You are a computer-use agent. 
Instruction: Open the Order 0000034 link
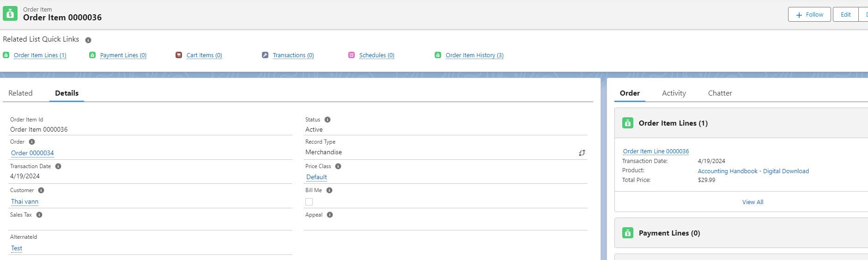tap(32, 153)
